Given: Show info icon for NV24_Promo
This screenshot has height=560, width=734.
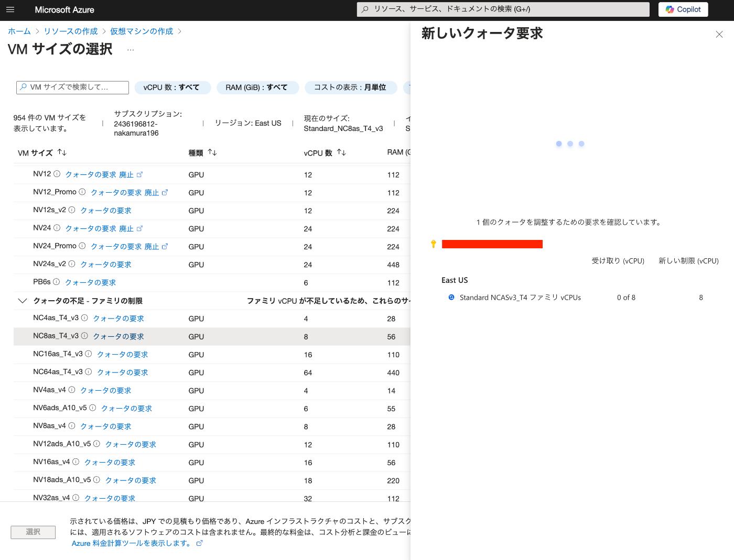Looking at the screenshot, I should pos(82,246).
